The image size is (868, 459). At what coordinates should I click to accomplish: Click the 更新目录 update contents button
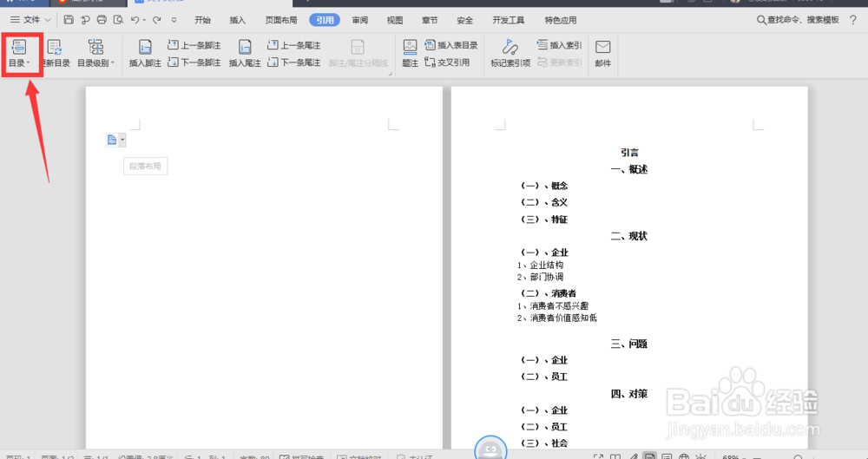(x=55, y=54)
